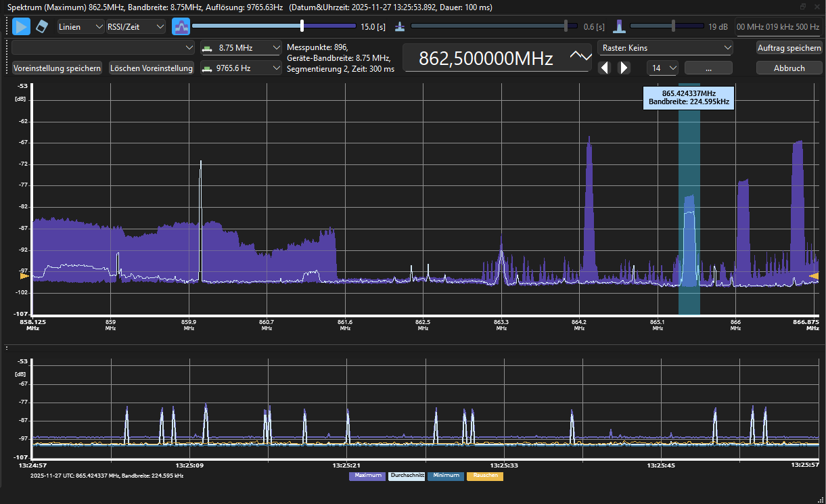
Task: Toggle the Maximum trace legend
Action: [367, 476]
